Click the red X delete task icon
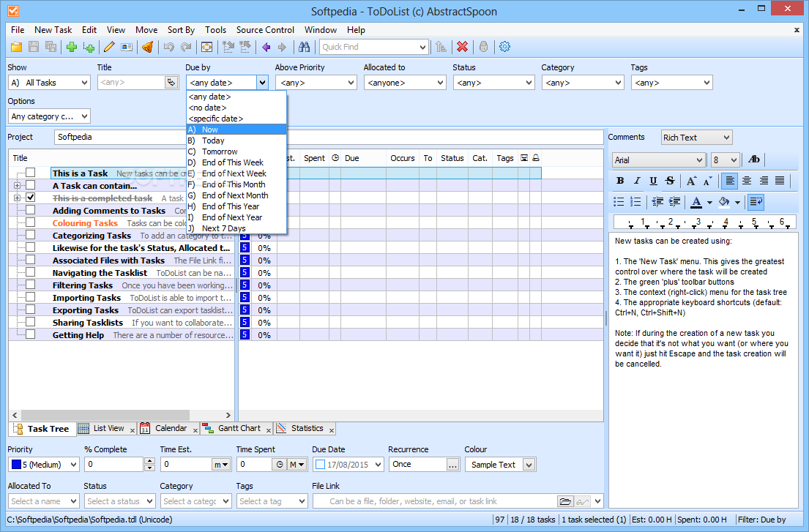The width and height of the screenshot is (809, 532). [462, 47]
